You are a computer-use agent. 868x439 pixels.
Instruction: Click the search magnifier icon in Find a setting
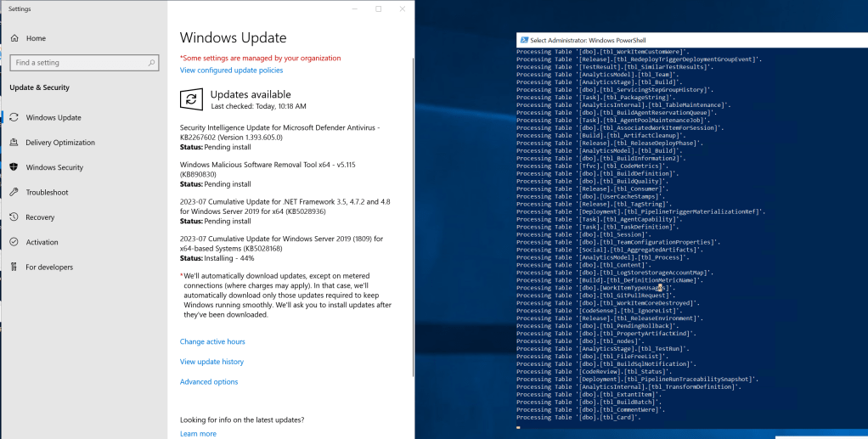tap(151, 63)
